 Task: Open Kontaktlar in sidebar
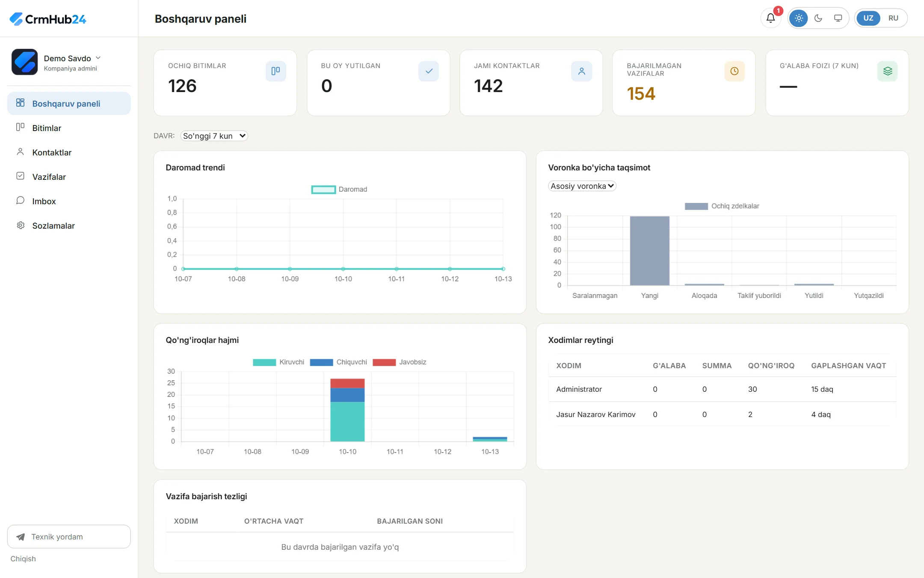(x=69, y=152)
